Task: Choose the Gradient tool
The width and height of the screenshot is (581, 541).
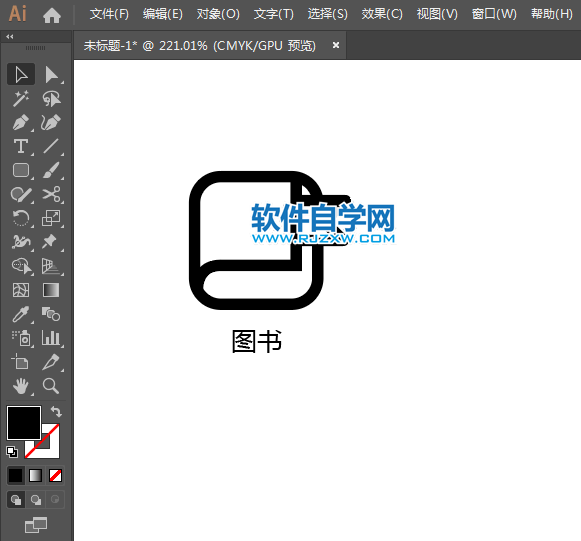Action: coord(51,290)
